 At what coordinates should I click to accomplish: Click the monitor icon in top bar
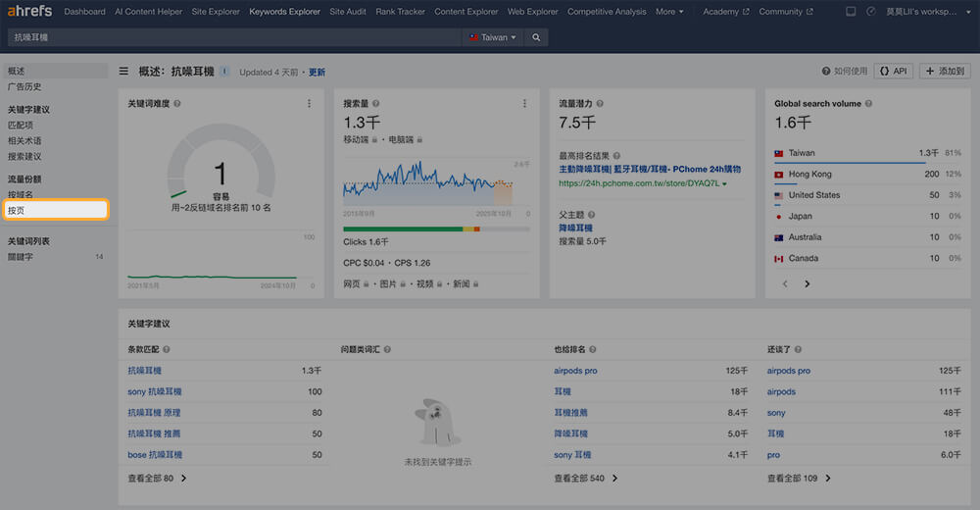pyautogui.click(x=851, y=11)
